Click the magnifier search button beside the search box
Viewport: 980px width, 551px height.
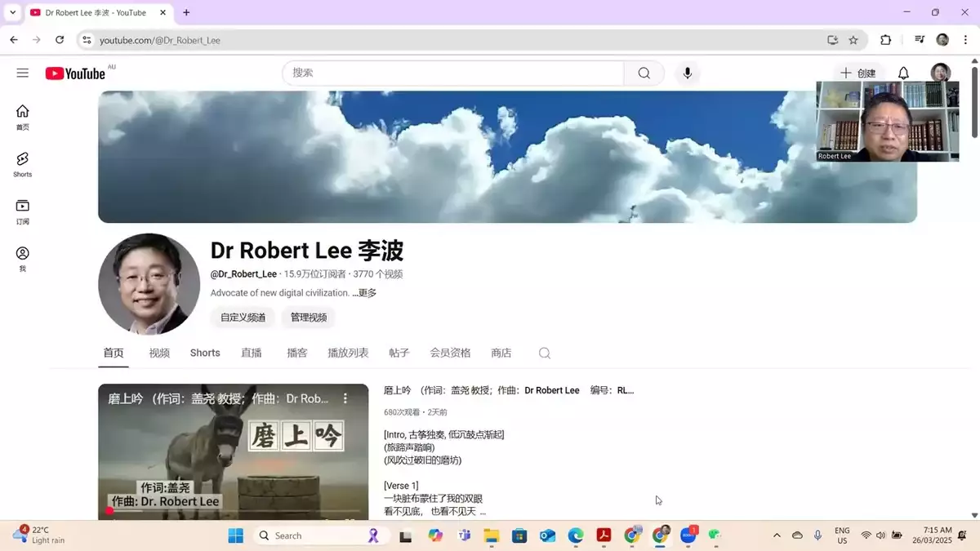[644, 73]
